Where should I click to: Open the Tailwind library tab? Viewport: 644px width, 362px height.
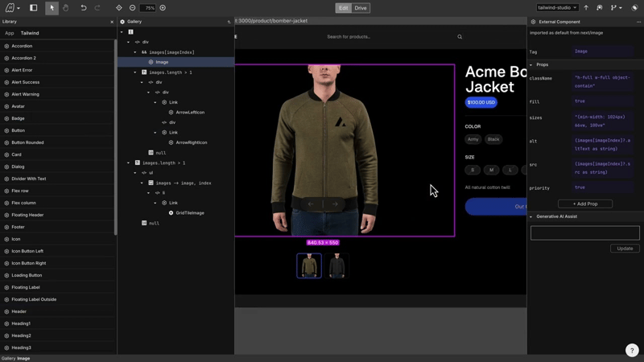(x=30, y=33)
